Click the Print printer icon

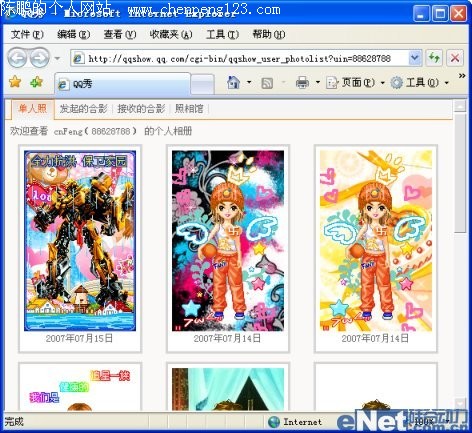click(302, 82)
